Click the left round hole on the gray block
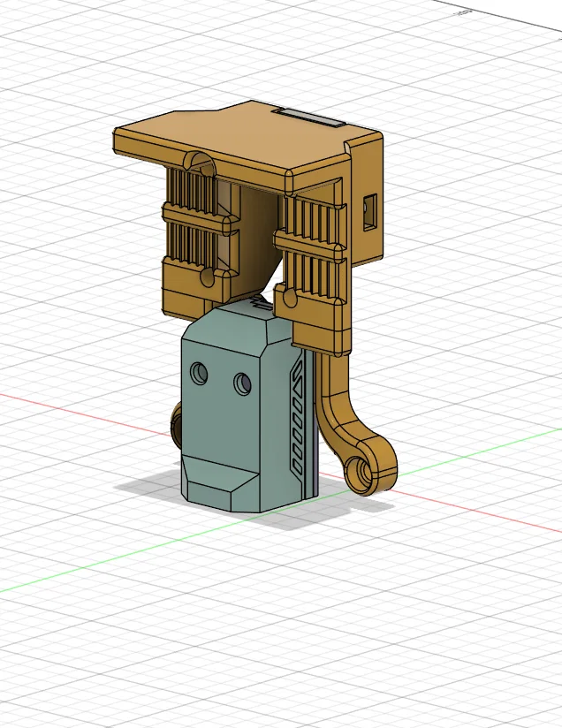This screenshot has width=562, height=728. click(199, 373)
